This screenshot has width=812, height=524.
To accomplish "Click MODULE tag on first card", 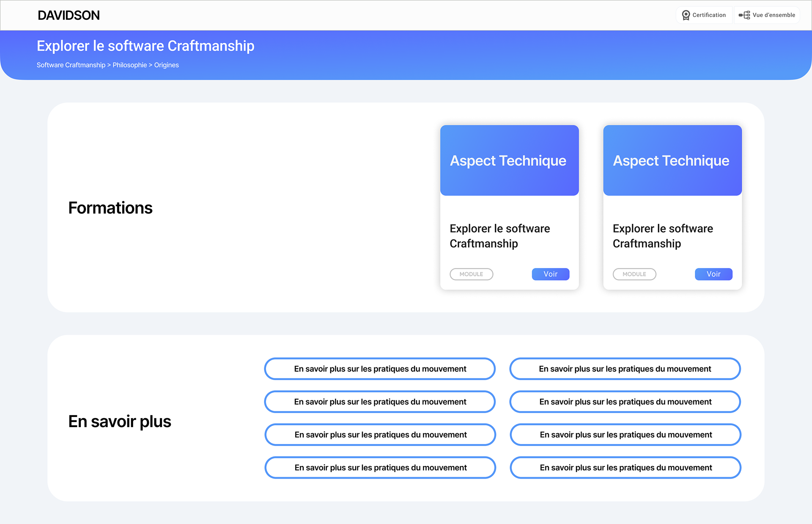I will point(471,274).
